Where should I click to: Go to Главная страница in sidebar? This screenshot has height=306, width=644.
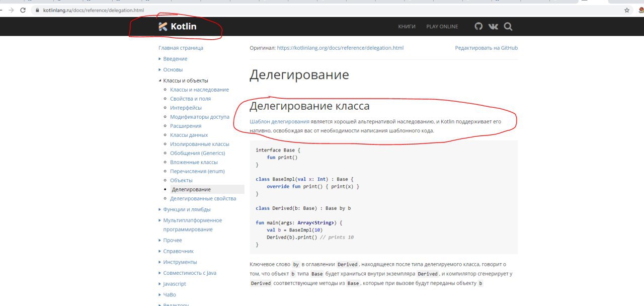pyautogui.click(x=181, y=48)
